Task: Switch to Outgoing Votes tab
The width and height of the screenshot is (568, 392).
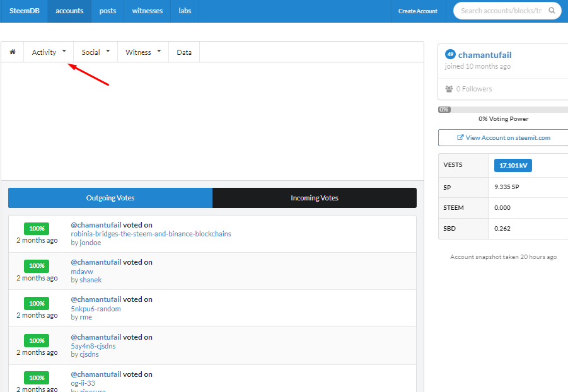Action: click(110, 198)
